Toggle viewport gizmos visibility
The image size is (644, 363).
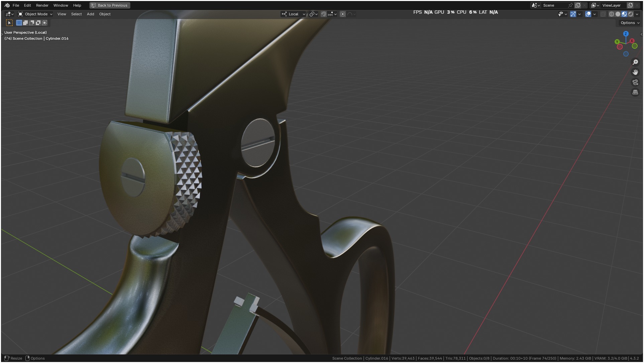tap(573, 14)
